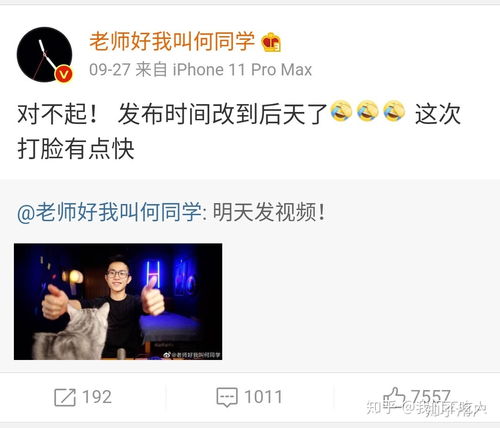Tap the orange verified V badge
This screenshot has width=500, height=428.
coord(64,74)
